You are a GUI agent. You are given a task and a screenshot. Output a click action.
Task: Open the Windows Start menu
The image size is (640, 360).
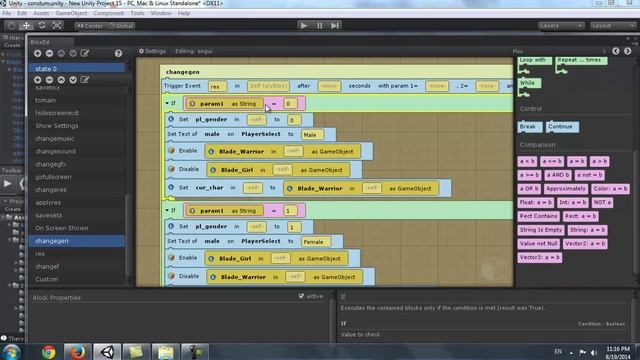(x=11, y=352)
